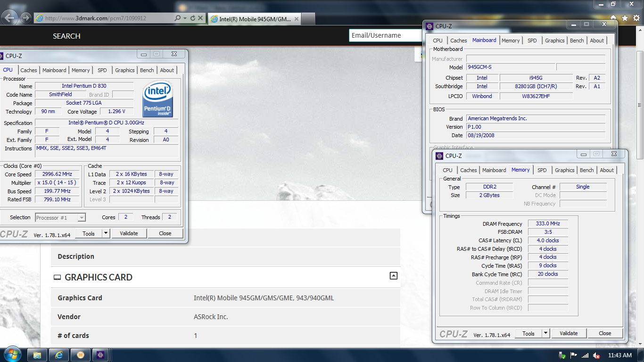Open the orange media app taskbar icon

click(81, 355)
